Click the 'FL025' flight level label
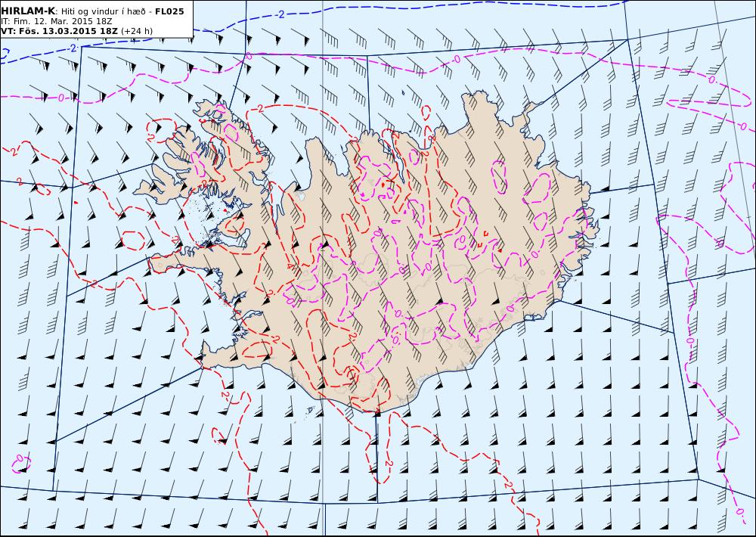 (169, 11)
